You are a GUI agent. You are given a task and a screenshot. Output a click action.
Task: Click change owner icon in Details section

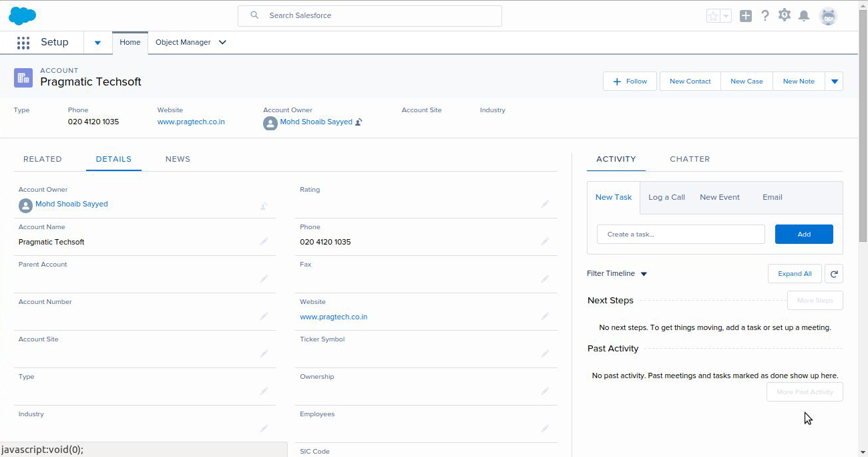(x=264, y=206)
